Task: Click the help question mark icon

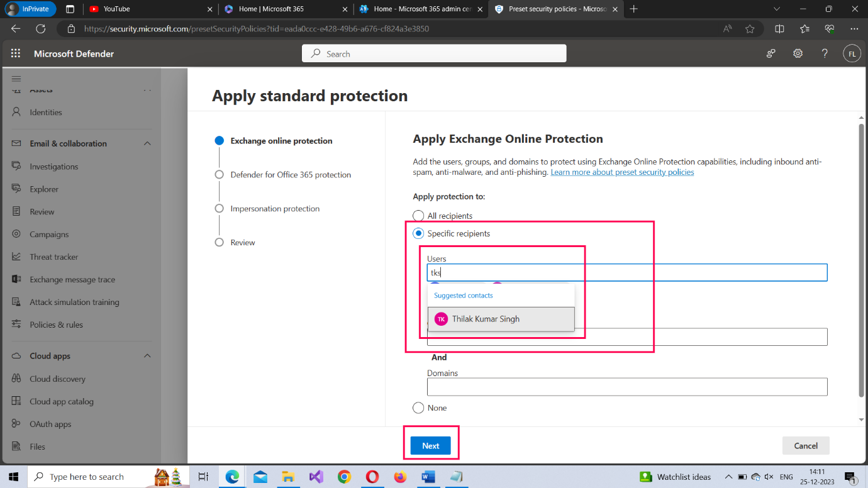Action: click(825, 54)
